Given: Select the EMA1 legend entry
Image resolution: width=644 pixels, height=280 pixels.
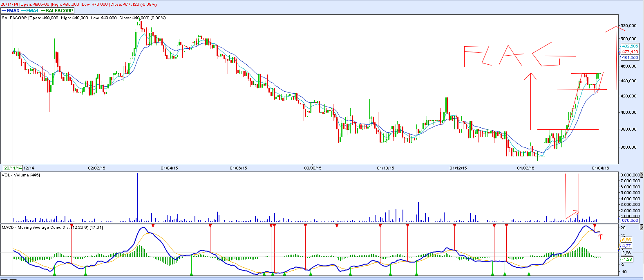Looking at the screenshot, I should pyautogui.click(x=32, y=11).
